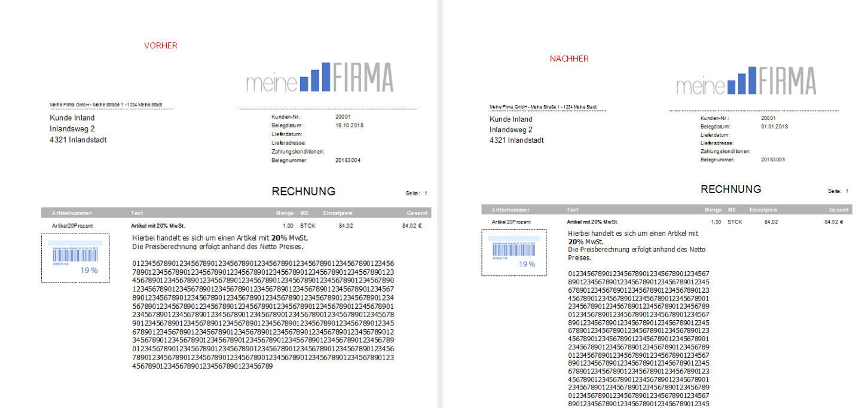Screen dimensions: 868x408
Task: Select Artikel20Prozent in the left invoice
Action: point(72,225)
